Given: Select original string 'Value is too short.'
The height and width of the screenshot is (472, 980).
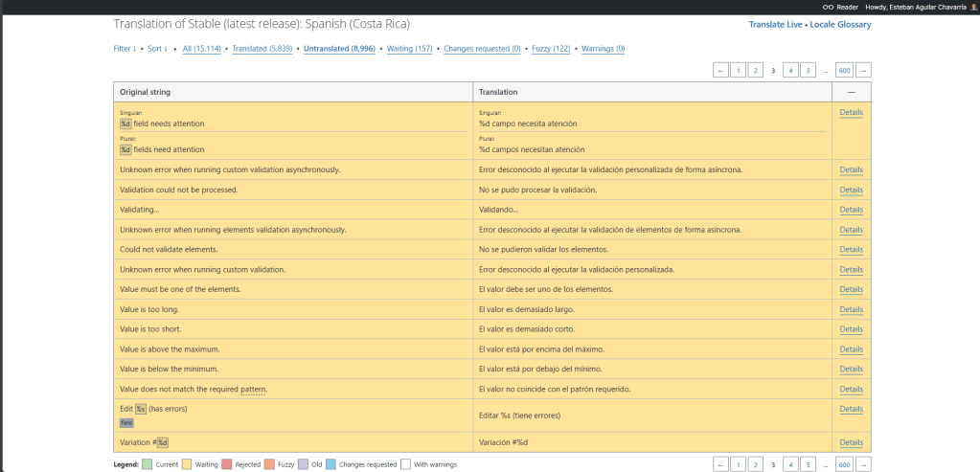Looking at the screenshot, I should click(x=150, y=329).
